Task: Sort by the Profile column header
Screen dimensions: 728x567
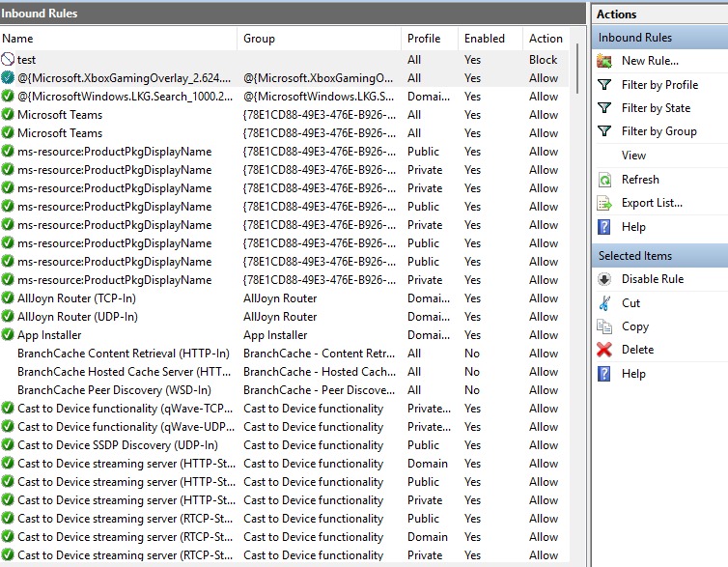Action: pos(430,39)
